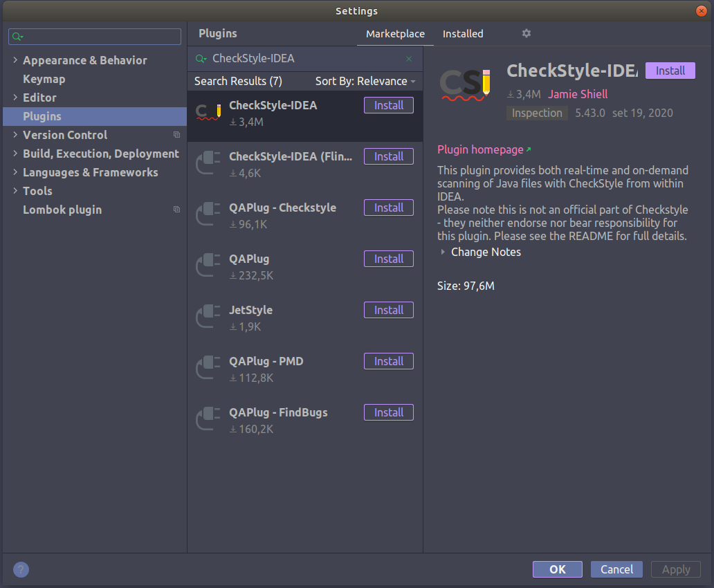The width and height of the screenshot is (714, 588).
Task: Open the Sort By: Relevance dropdown
Action: 365,81
